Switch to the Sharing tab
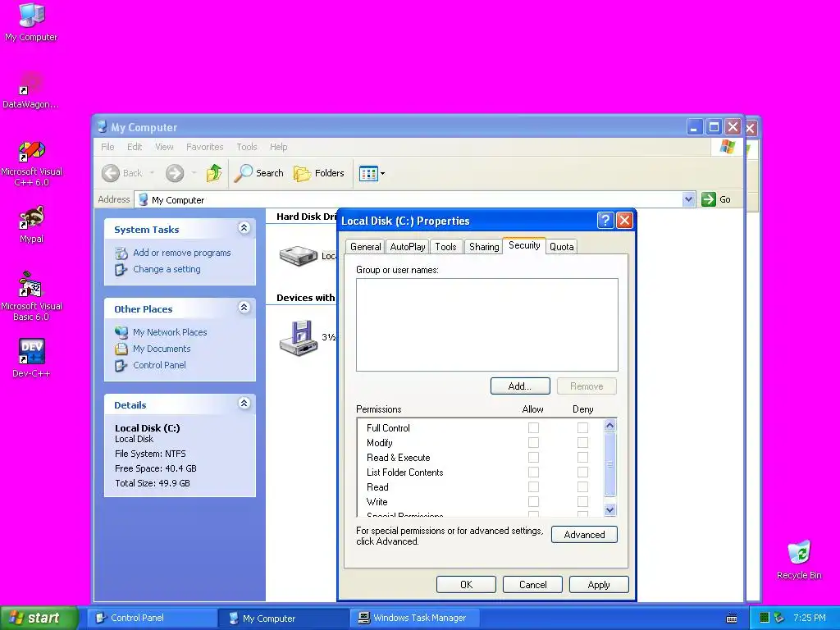 pyautogui.click(x=484, y=246)
